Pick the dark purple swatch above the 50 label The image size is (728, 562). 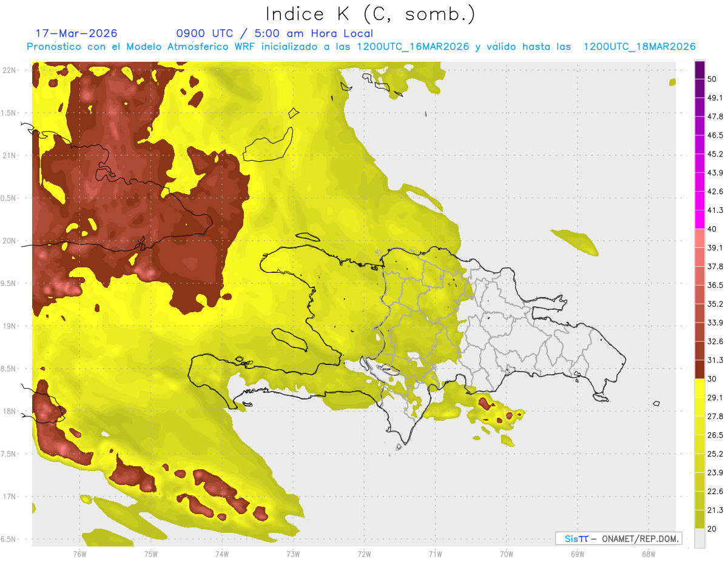point(699,70)
